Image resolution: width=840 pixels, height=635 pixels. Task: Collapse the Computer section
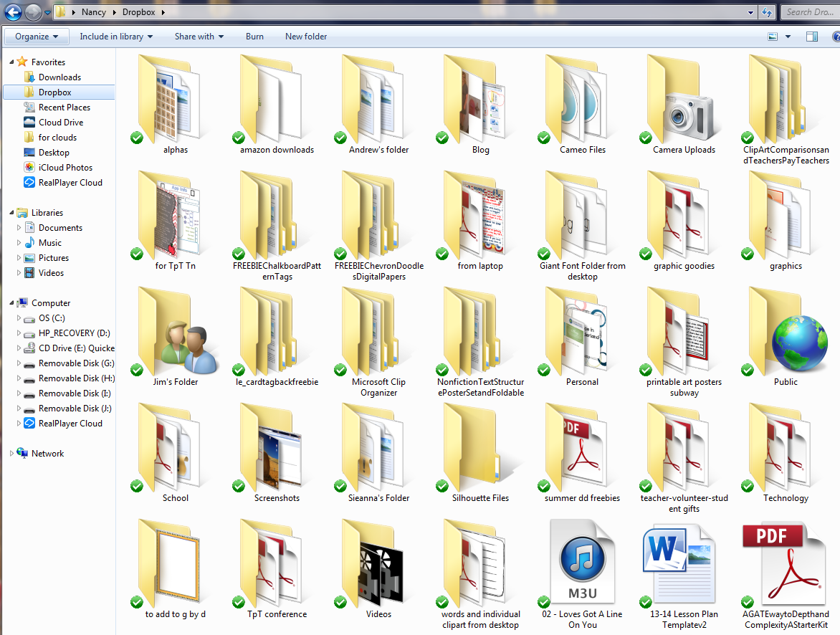point(11,302)
